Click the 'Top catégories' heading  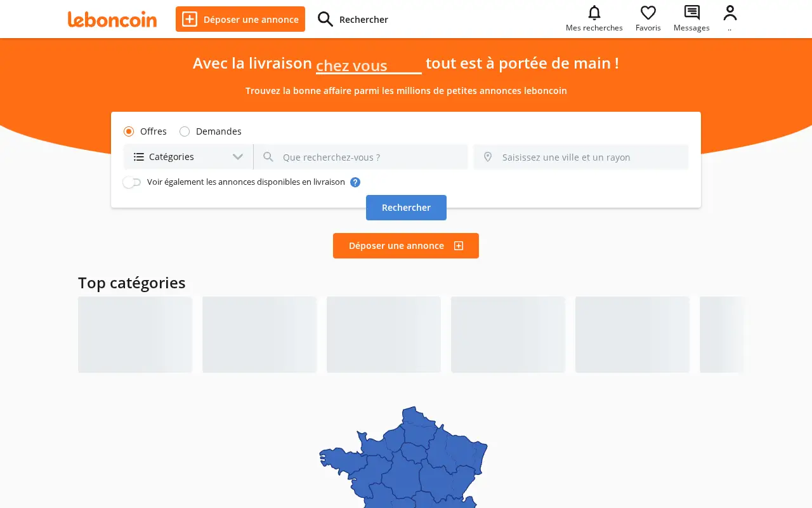click(132, 283)
